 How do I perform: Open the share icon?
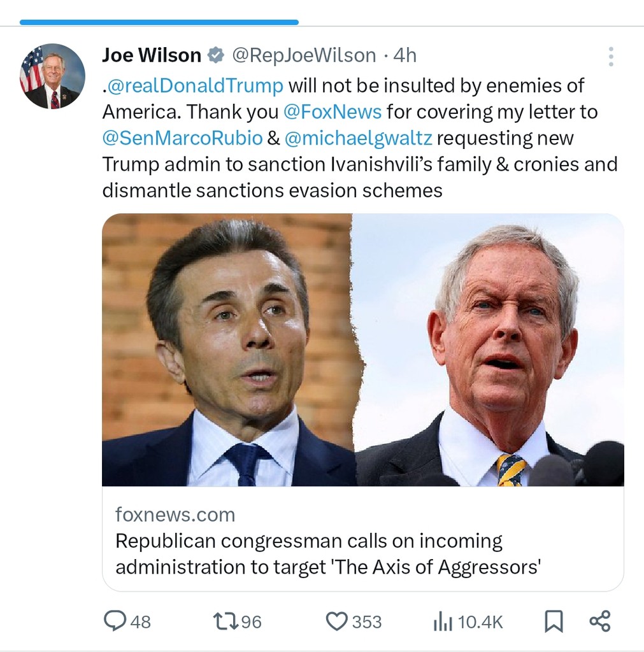tap(599, 621)
